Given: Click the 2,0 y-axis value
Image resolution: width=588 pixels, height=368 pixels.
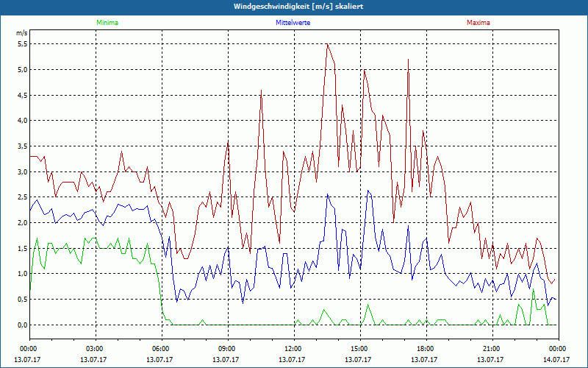Looking at the screenshot, I should click(x=23, y=223).
